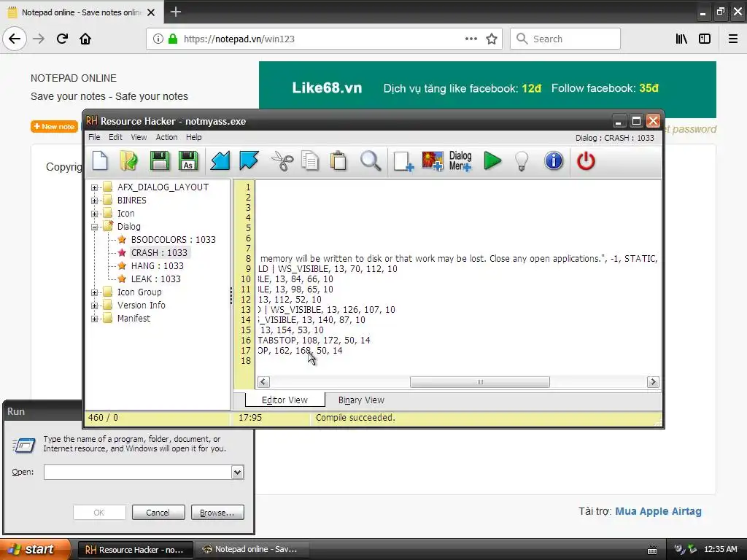Screen dimensions: 747x560
Task: Click the blue export resource arrow icon
Action: coord(249,161)
